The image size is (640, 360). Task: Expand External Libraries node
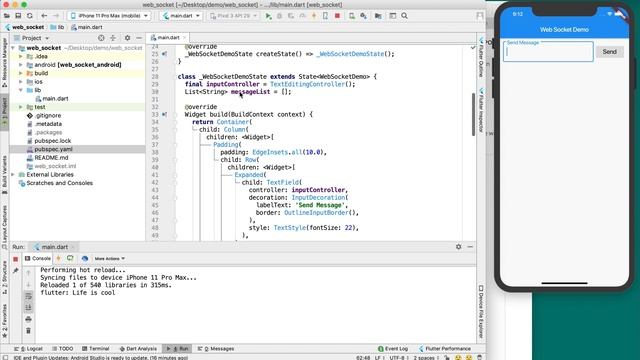[x=13, y=175]
